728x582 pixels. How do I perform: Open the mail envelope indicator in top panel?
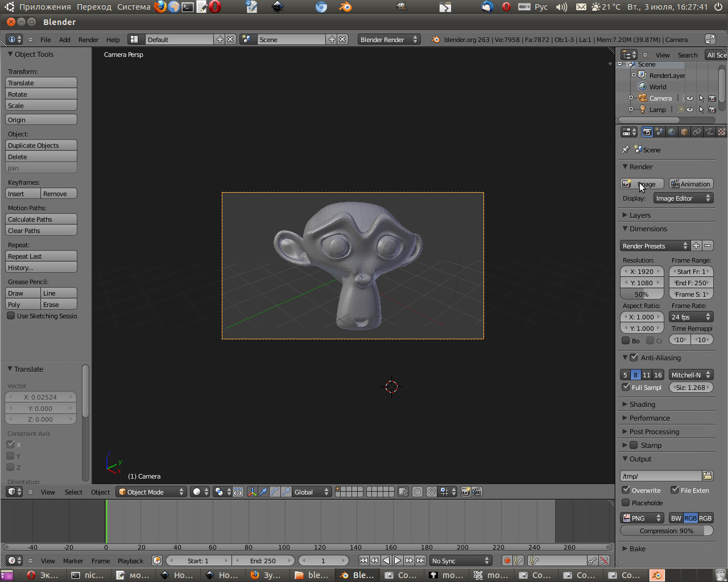581,7
